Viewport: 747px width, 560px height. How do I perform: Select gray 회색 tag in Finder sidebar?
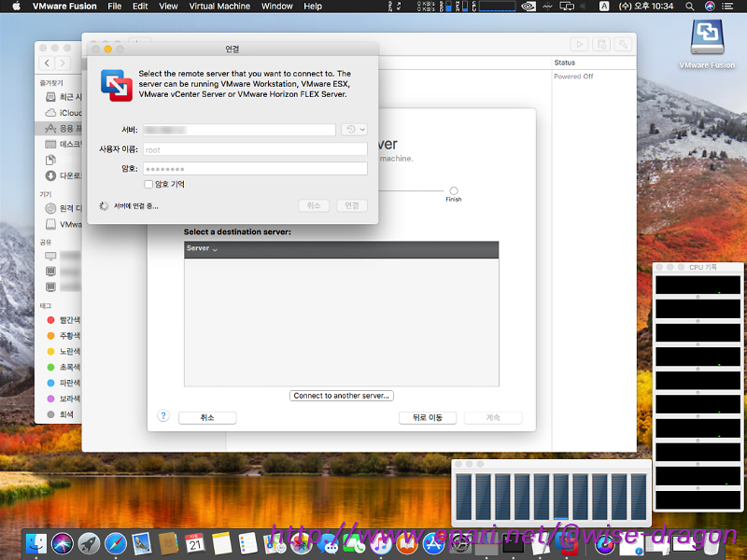coord(61,414)
